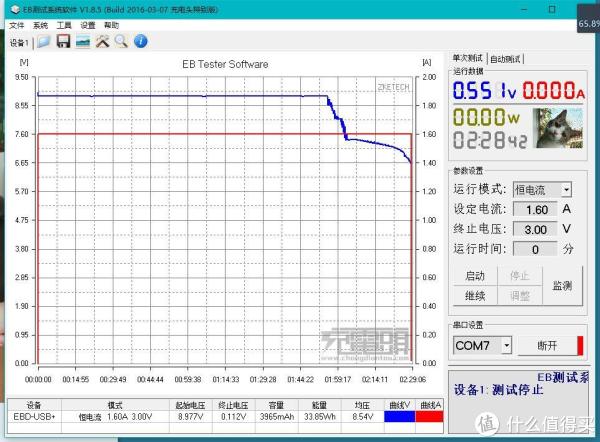Screen dimensions: 600x442
Task: Click the greyed 停止 button
Action: coord(519,276)
